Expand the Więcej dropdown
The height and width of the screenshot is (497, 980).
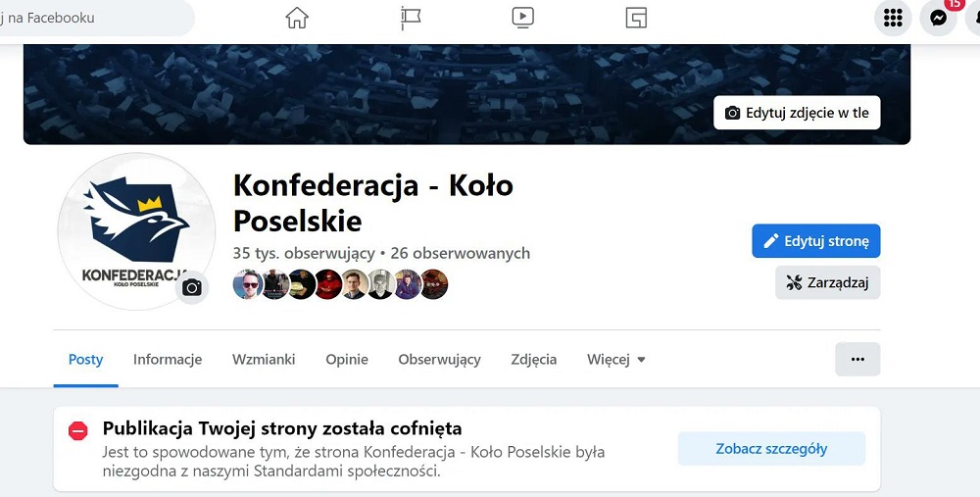click(x=616, y=360)
